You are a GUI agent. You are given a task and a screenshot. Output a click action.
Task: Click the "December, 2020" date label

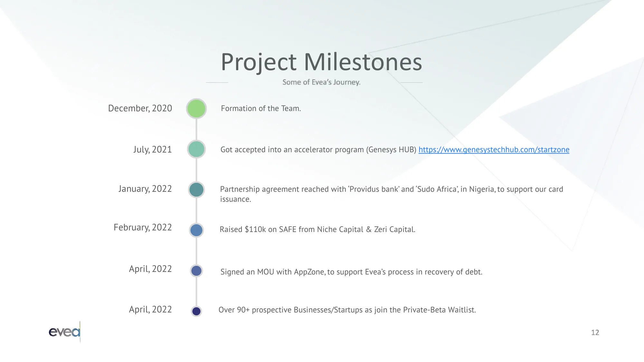[x=140, y=108]
